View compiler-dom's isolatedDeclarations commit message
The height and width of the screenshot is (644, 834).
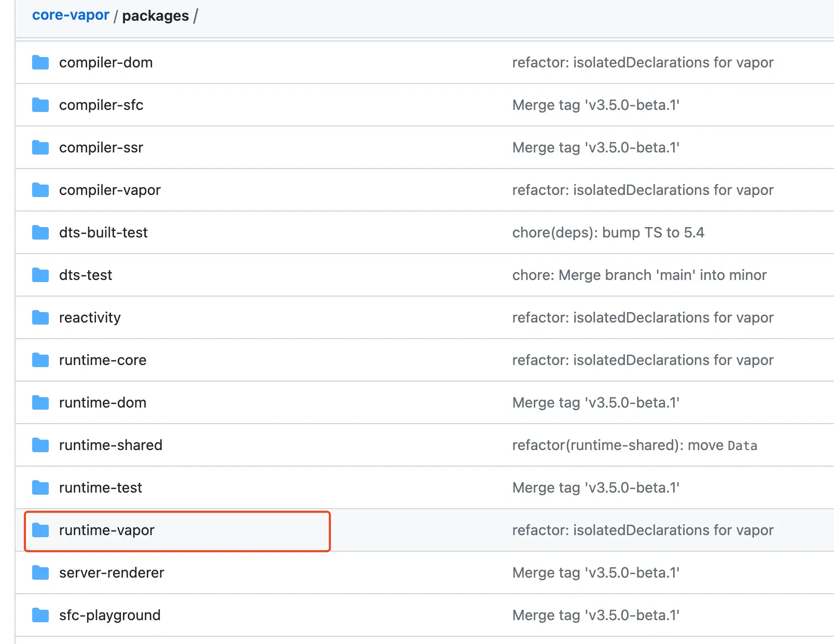coord(643,63)
